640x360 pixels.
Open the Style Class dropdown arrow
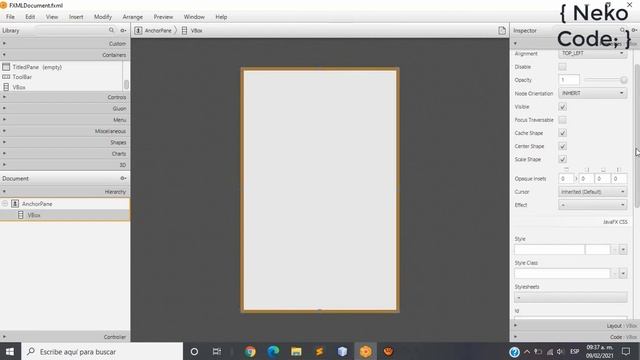pyautogui.click(x=623, y=273)
